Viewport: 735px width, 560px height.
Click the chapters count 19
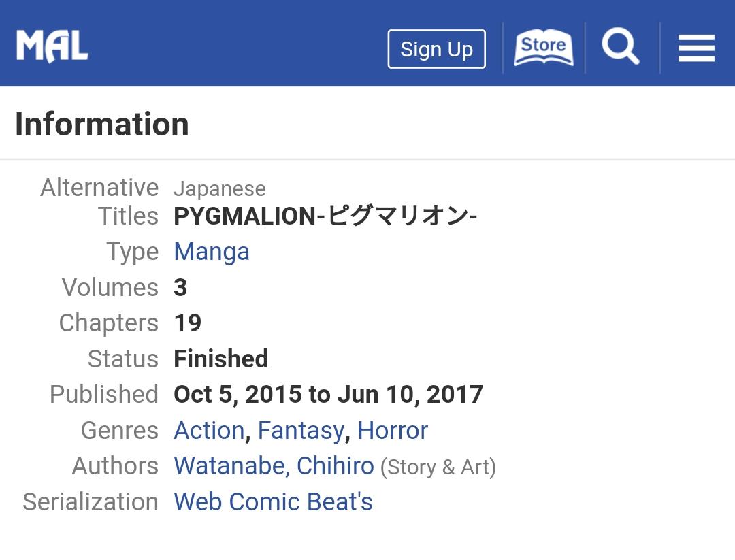tap(188, 323)
